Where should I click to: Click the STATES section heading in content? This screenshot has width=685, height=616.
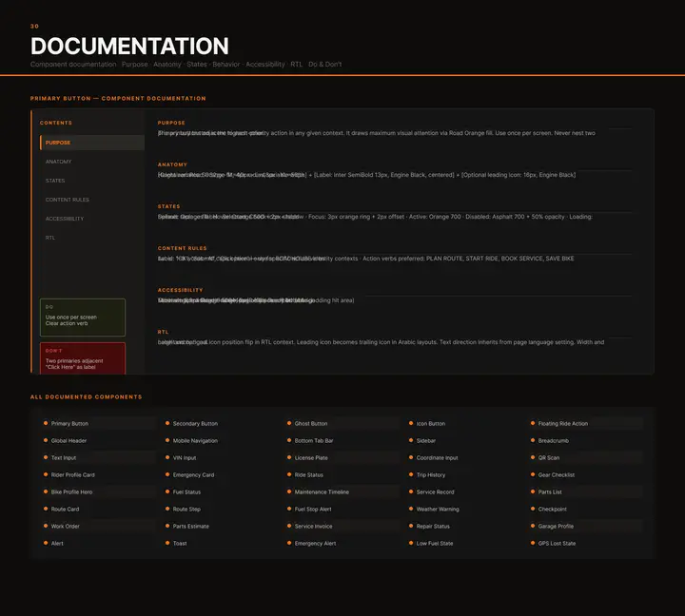tap(168, 206)
